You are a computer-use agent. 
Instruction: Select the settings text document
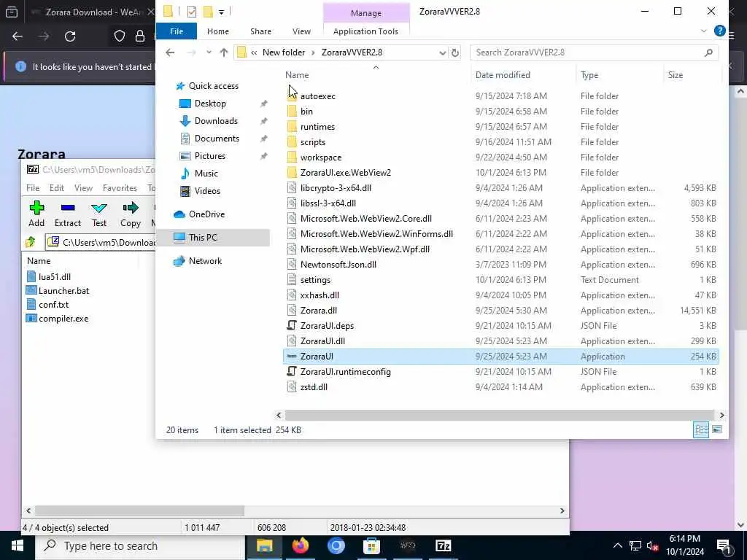[315, 280]
